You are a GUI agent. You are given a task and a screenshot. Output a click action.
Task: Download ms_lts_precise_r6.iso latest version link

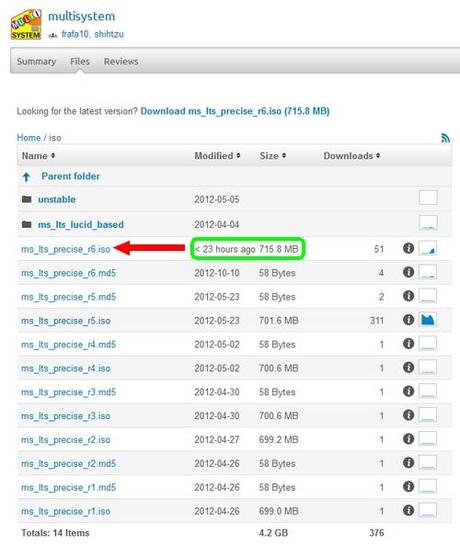click(235, 111)
